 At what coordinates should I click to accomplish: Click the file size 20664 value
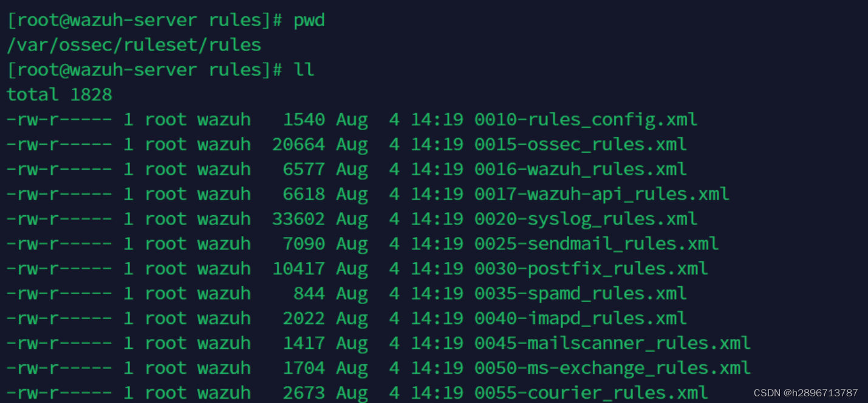pyautogui.click(x=298, y=145)
